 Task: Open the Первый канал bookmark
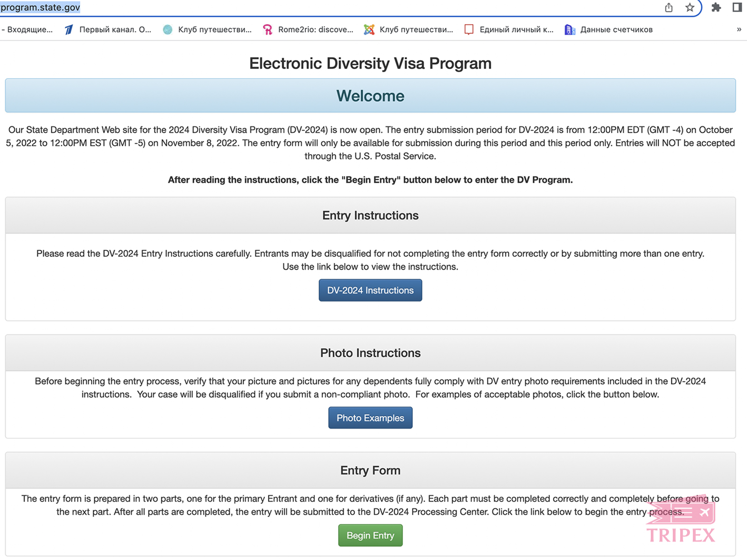click(x=108, y=29)
